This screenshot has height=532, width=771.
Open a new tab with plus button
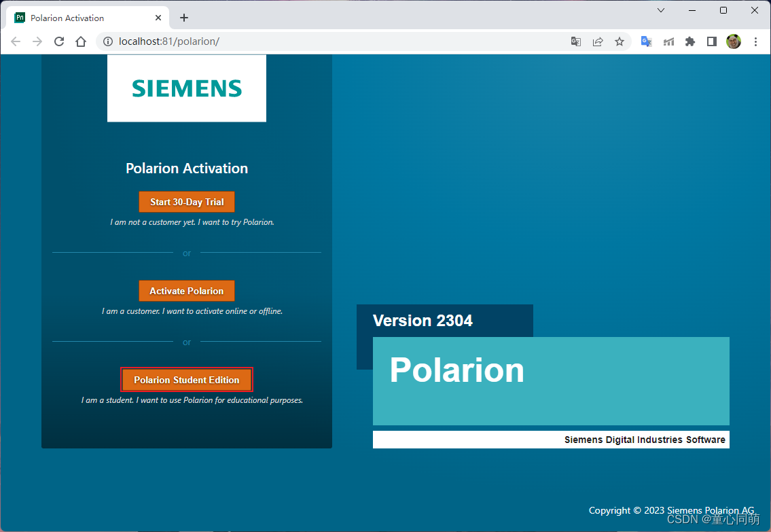pyautogui.click(x=184, y=18)
